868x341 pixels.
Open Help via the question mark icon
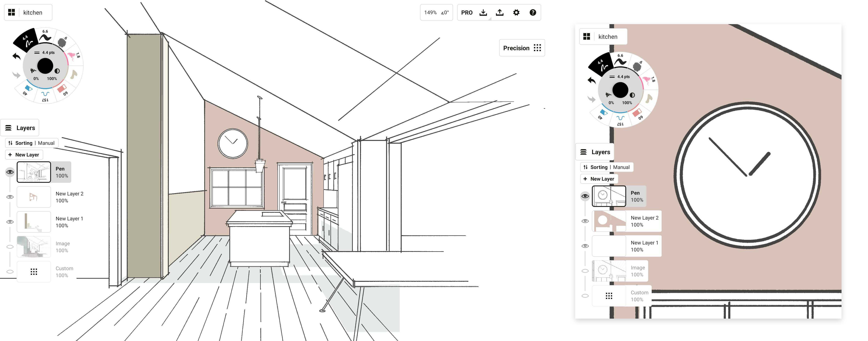(x=533, y=12)
